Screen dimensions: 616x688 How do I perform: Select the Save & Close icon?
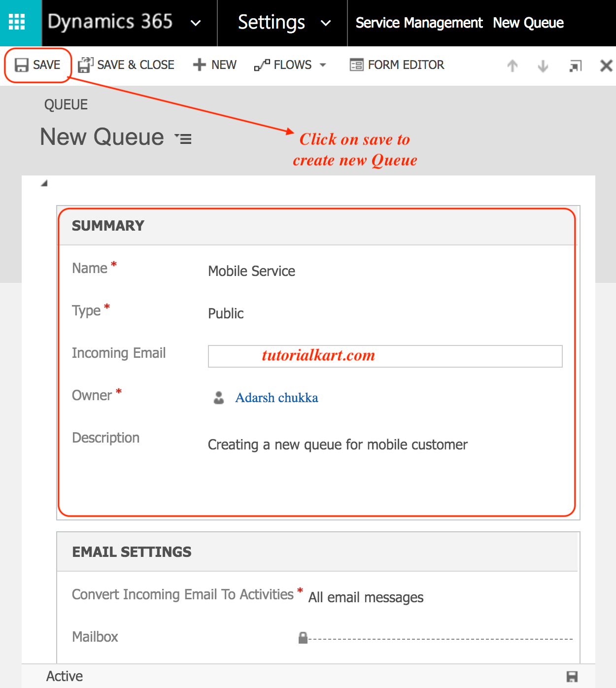84,65
